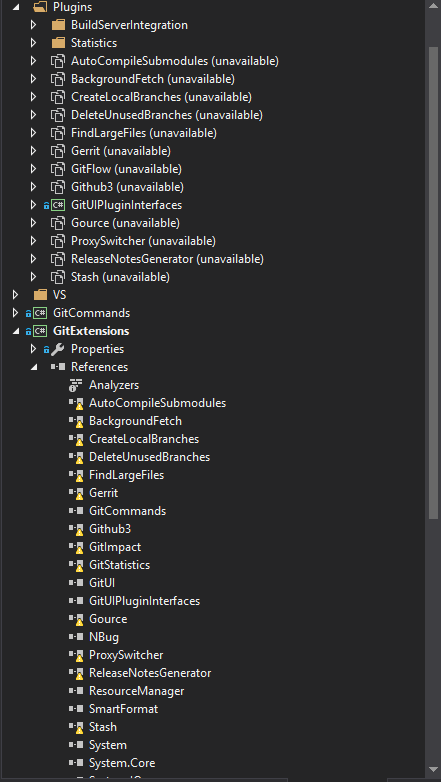
Task: Expand the Gerrit (unavailable) node
Action: pos(33,151)
